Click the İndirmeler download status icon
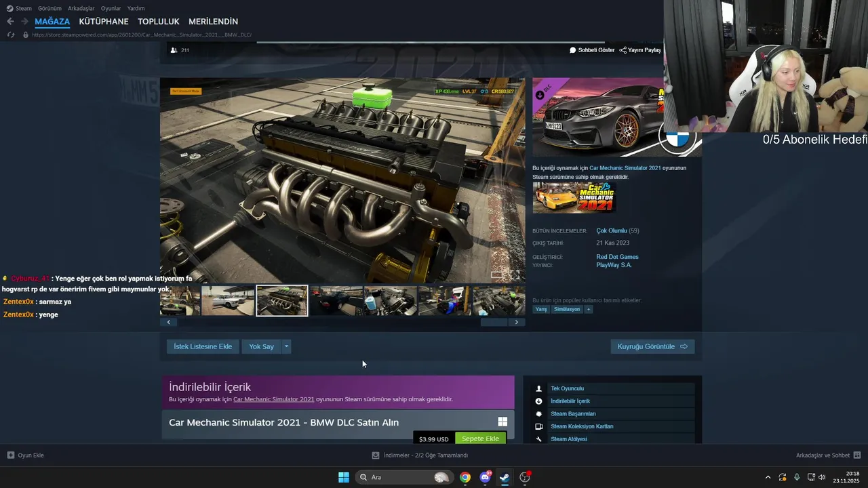Screen dimensions: 868x488 (376, 455)
